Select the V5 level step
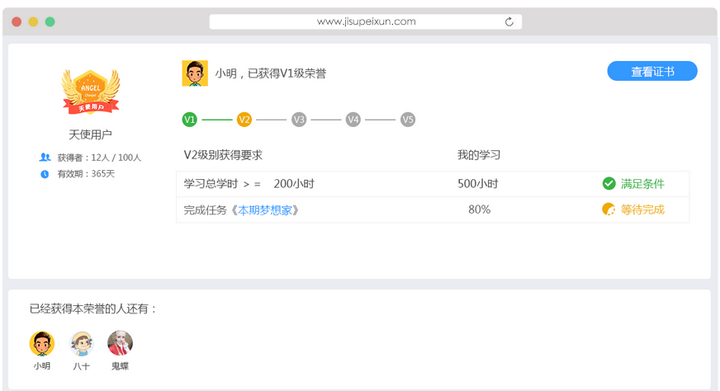Viewport: 720px width, 391px height. (408, 120)
